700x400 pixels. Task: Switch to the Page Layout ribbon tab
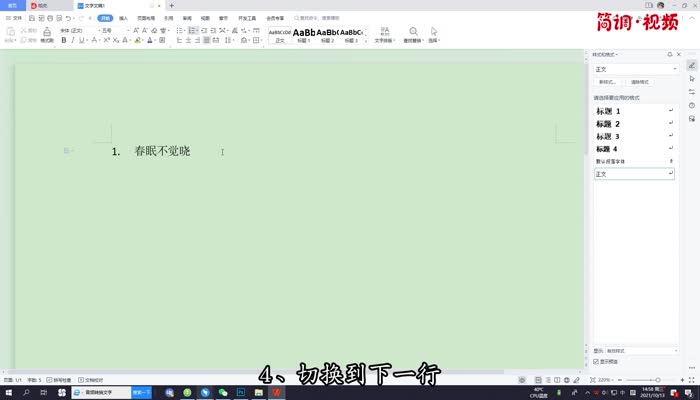coord(146,18)
